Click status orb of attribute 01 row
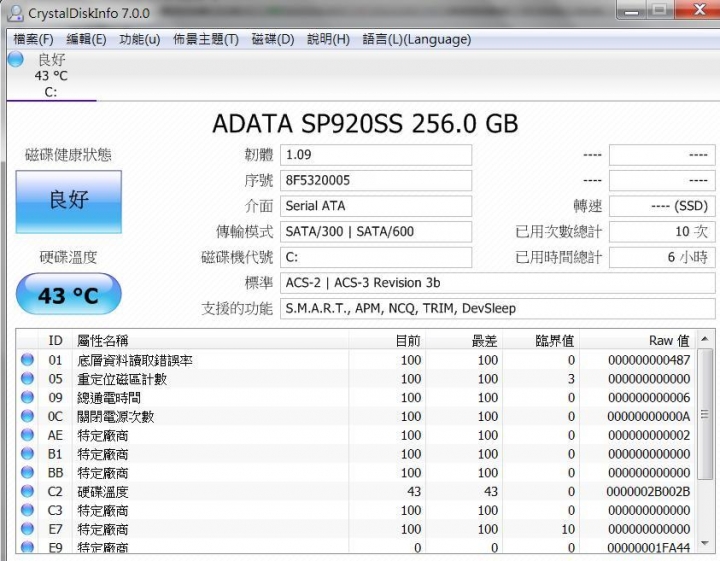The image size is (720, 561). click(x=28, y=359)
